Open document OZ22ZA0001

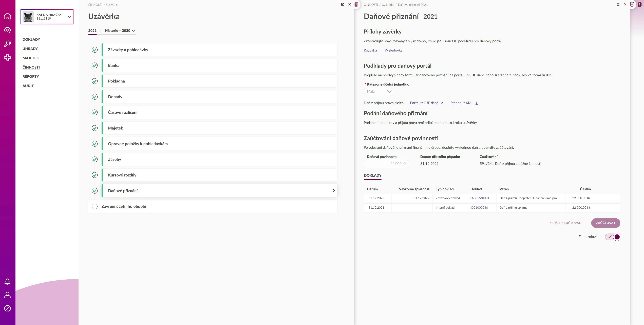(480, 198)
